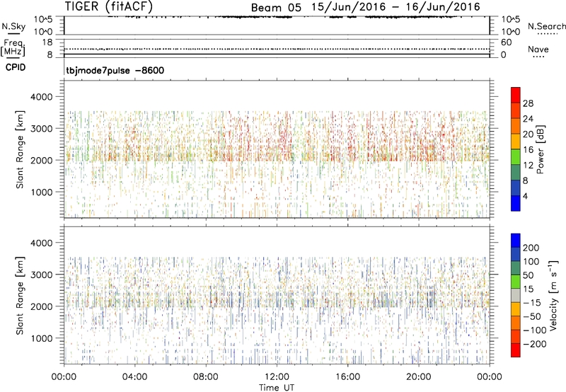Image resolution: width=566 pixels, height=392 pixels.
Task: Select the 'N.Sky' legend label
Action: click(x=13, y=26)
